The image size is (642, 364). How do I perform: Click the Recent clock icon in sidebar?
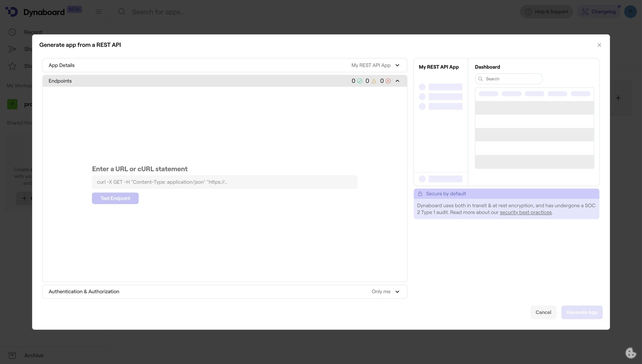click(12, 32)
